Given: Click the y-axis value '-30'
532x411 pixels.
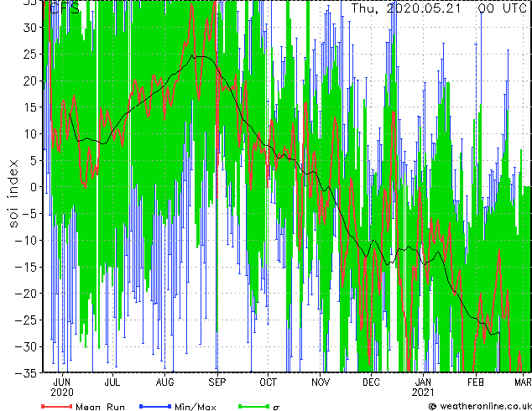Looking at the screenshot, I should tap(27, 346).
